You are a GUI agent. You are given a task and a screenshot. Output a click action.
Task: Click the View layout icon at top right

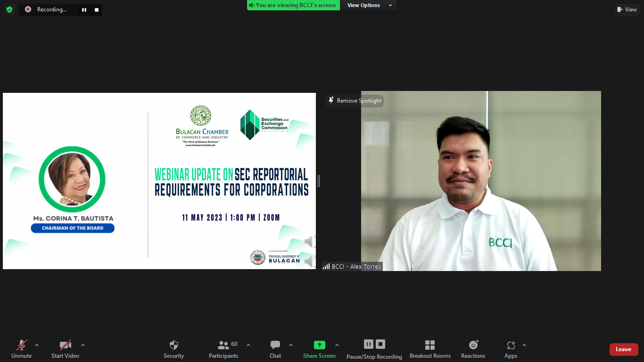click(620, 9)
